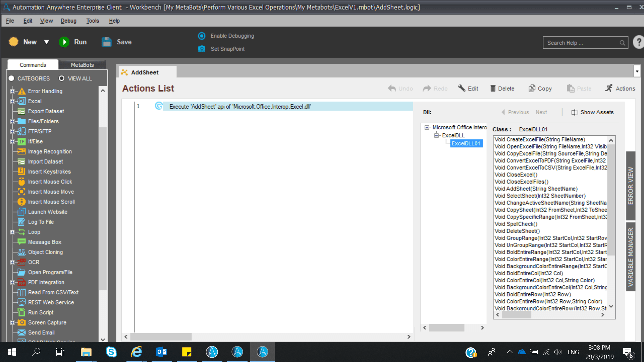The width and height of the screenshot is (644, 362).
Task: Open Outlook from the taskbar
Action: pos(162,352)
